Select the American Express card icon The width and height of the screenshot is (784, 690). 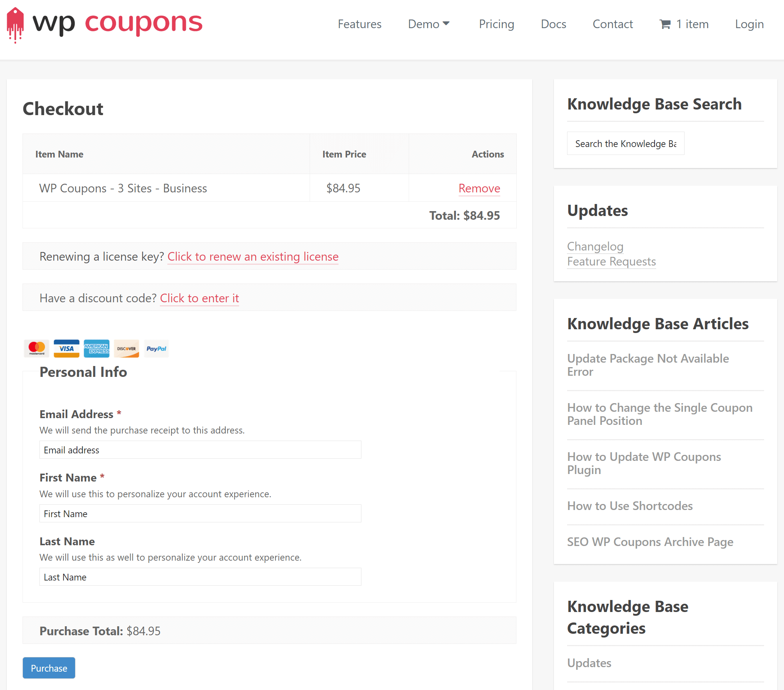(x=96, y=348)
